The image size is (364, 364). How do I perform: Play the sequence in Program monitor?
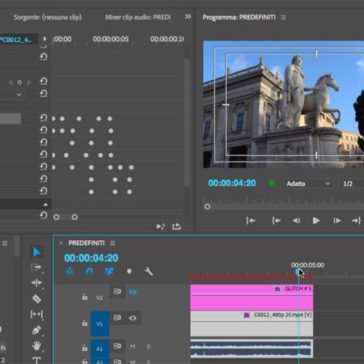(x=316, y=220)
